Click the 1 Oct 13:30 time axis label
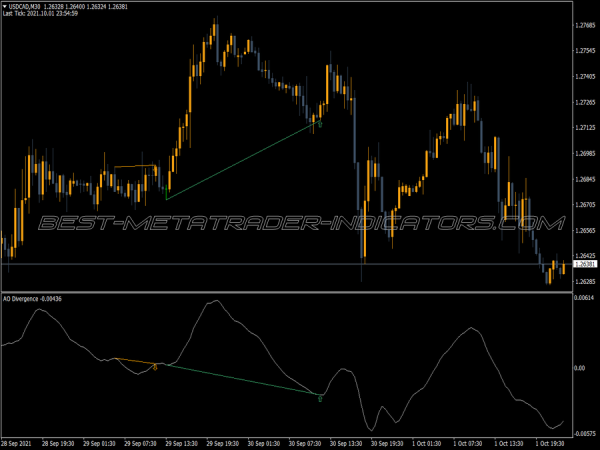The image size is (600, 450). 509,443
